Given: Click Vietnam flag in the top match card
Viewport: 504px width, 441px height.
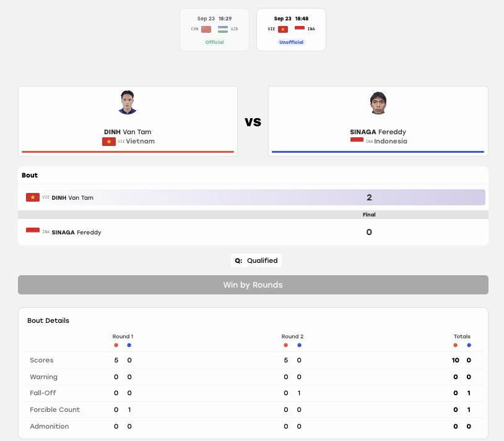Looking at the screenshot, I should tap(283, 29).
